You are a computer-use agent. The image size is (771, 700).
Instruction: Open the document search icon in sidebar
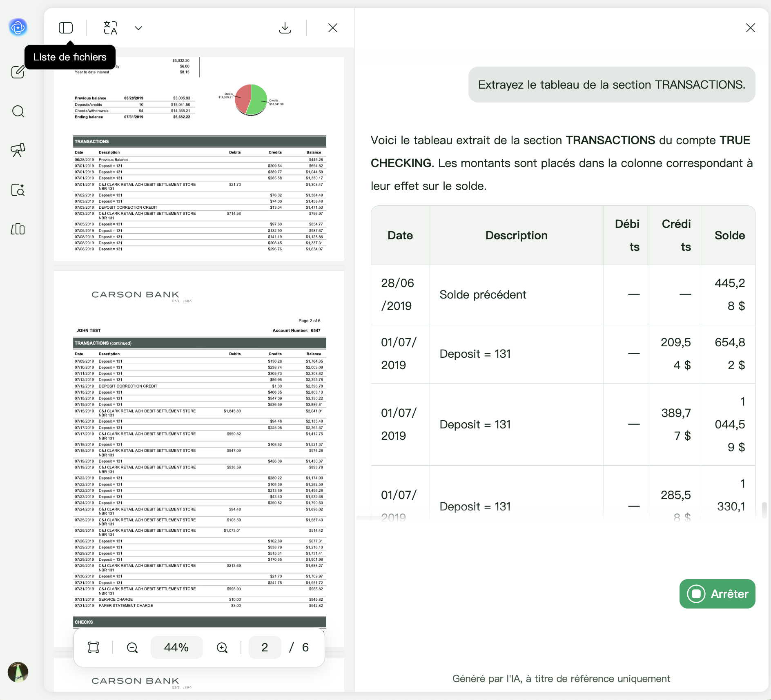point(18,190)
